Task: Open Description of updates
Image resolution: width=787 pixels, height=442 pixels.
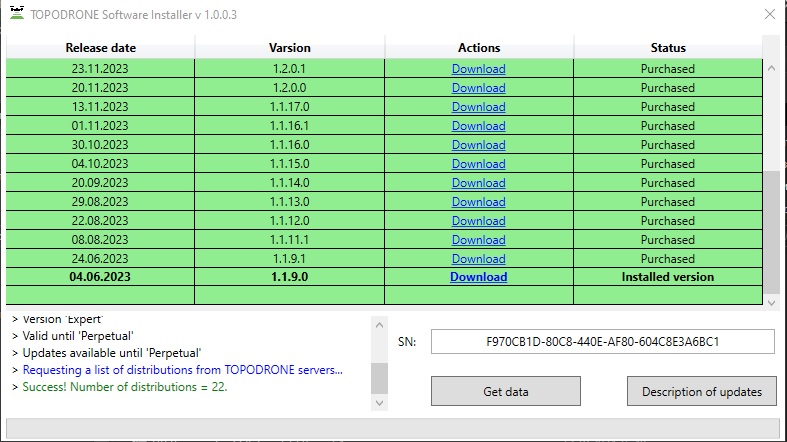Action: 702,391
